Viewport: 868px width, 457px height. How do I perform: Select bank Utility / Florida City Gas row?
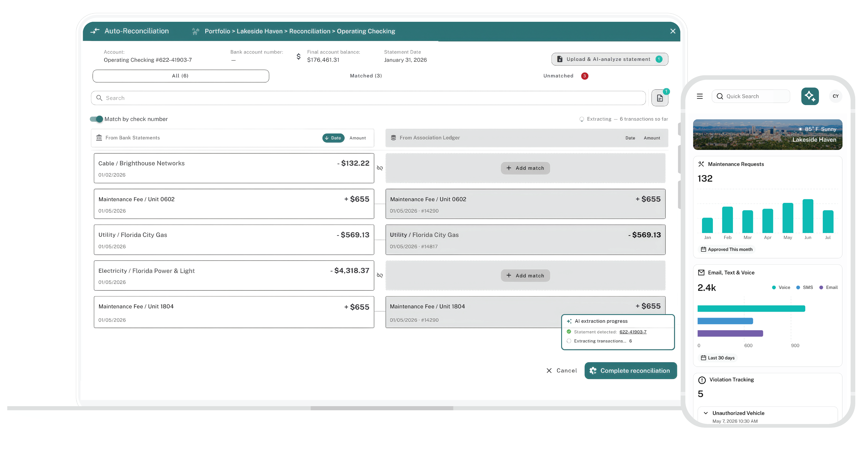pos(234,240)
